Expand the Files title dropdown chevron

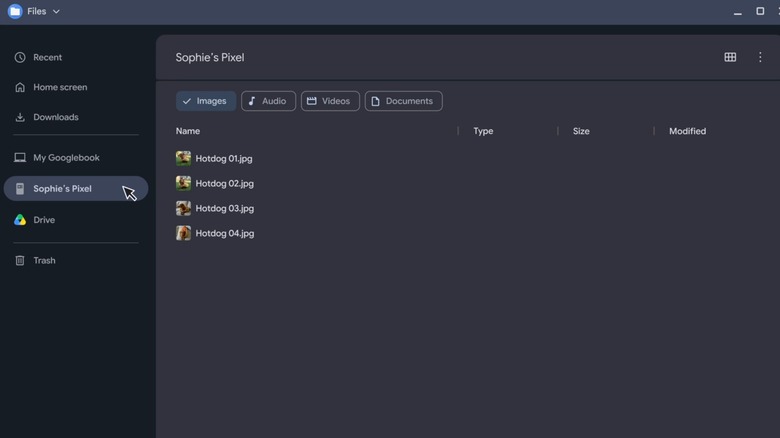tap(56, 11)
